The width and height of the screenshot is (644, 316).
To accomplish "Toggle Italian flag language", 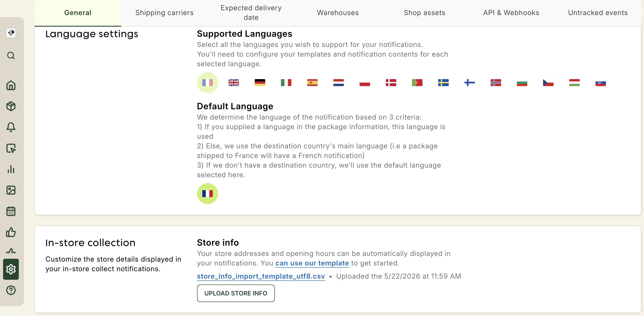I will point(286,83).
